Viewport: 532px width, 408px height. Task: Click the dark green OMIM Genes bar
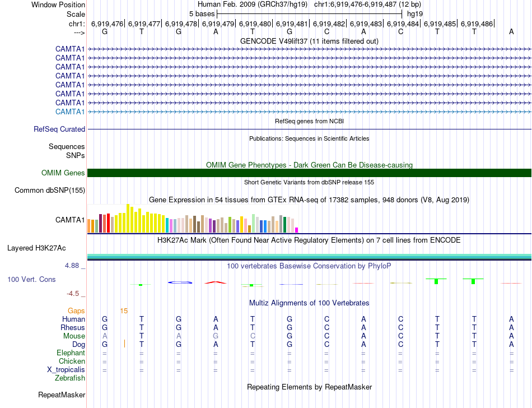coord(309,173)
